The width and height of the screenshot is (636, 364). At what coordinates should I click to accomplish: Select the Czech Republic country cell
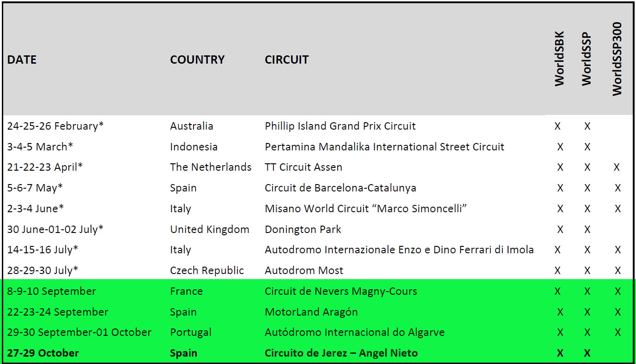pos(207,270)
